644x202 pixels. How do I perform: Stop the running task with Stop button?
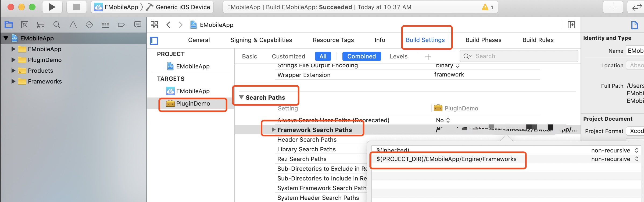click(77, 7)
